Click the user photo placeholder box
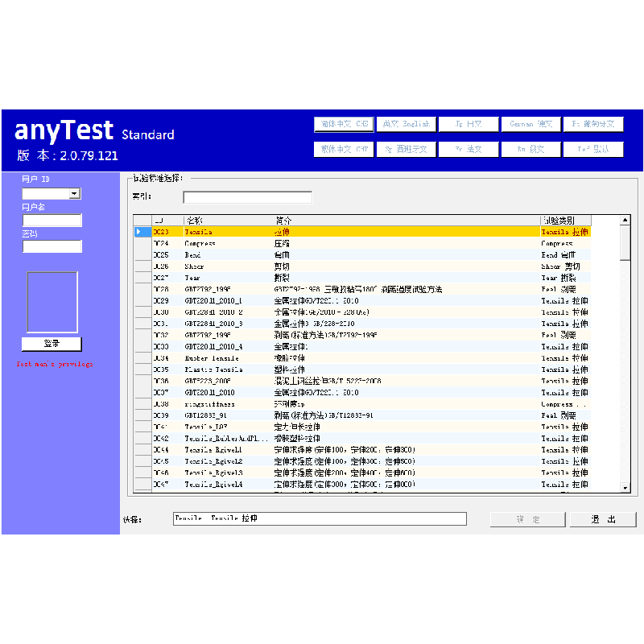The height and width of the screenshot is (644, 644). (52, 301)
